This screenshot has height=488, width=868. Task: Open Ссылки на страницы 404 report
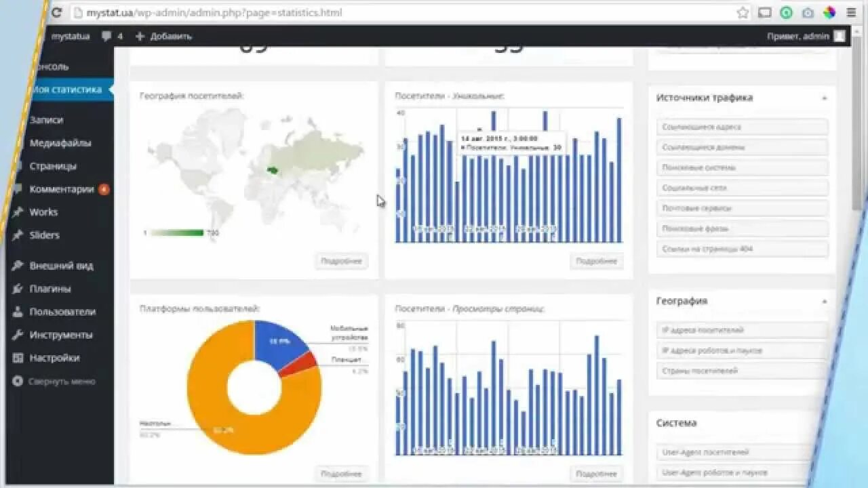tap(743, 249)
